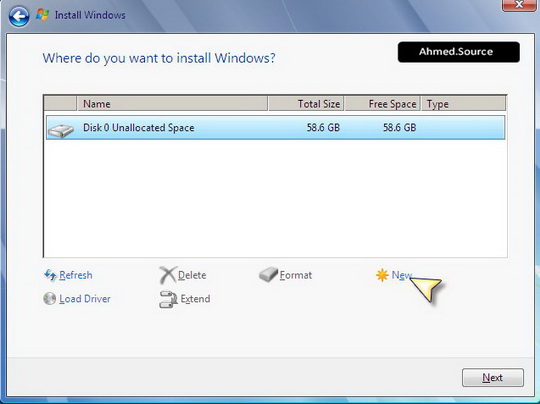
Task: Click the Refresh arrows icon
Action: 50,275
